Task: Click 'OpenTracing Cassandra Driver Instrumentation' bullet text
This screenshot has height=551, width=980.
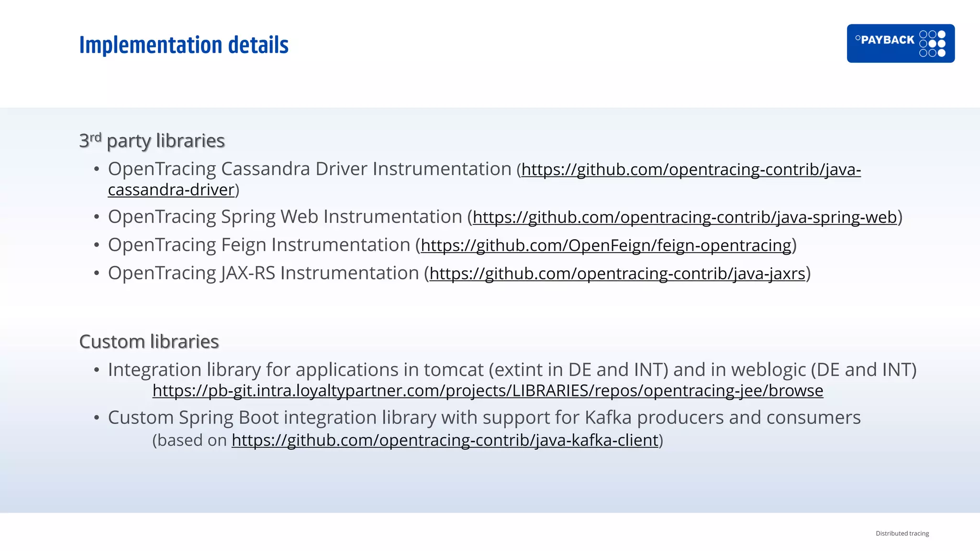Action: coord(310,169)
